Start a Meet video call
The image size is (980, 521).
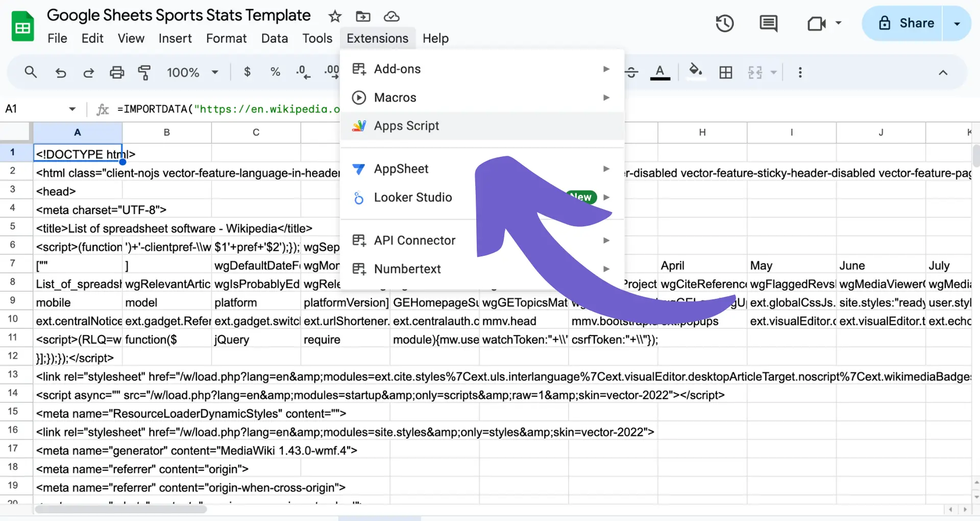click(817, 23)
